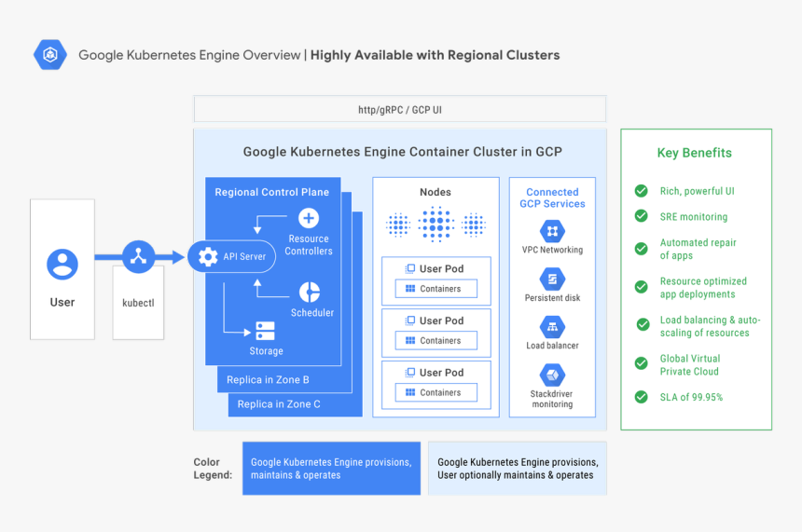
Task: Click the checkmark beside SRE monitoring
Action: 641,215
